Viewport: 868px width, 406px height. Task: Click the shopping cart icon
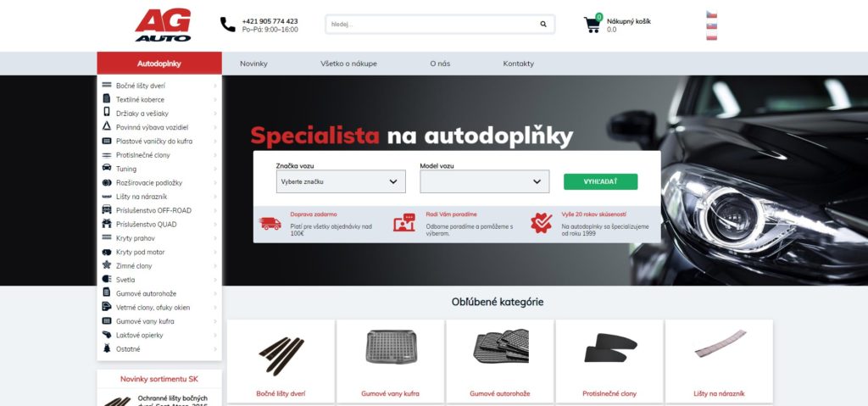click(592, 25)
